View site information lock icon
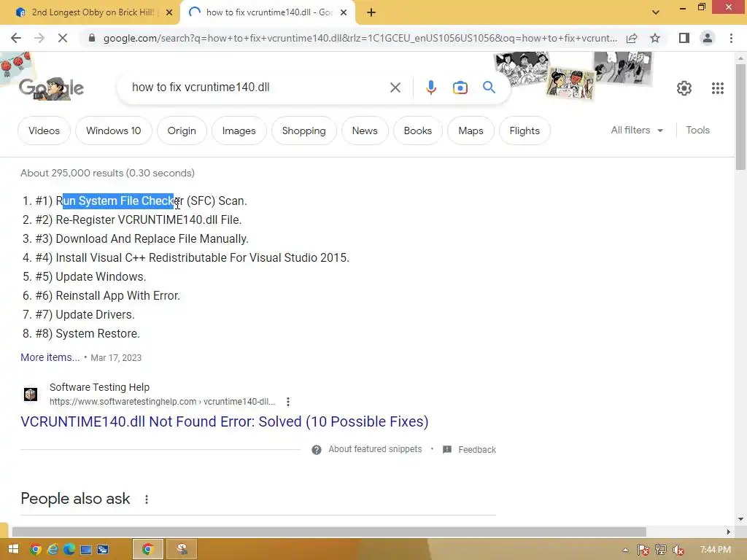Image resolution: width=747 pixels, height=560 pixels. tap(92, 38)
